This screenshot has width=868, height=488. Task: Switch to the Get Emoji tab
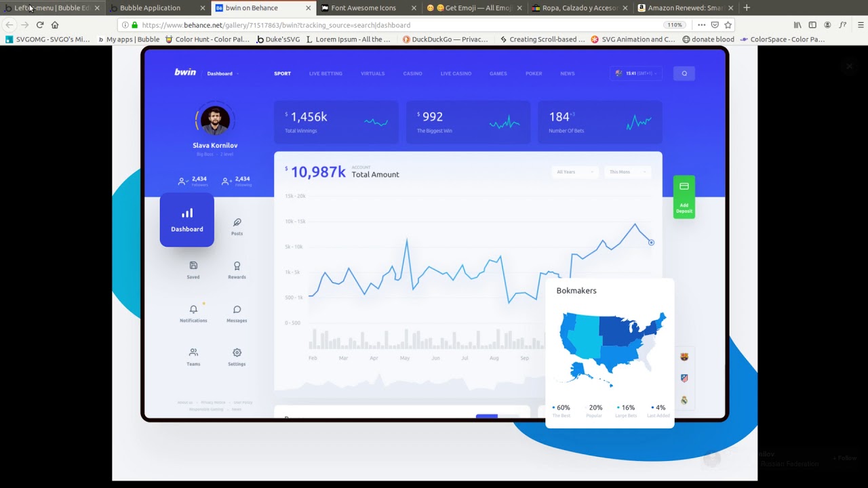coord(474,8)
